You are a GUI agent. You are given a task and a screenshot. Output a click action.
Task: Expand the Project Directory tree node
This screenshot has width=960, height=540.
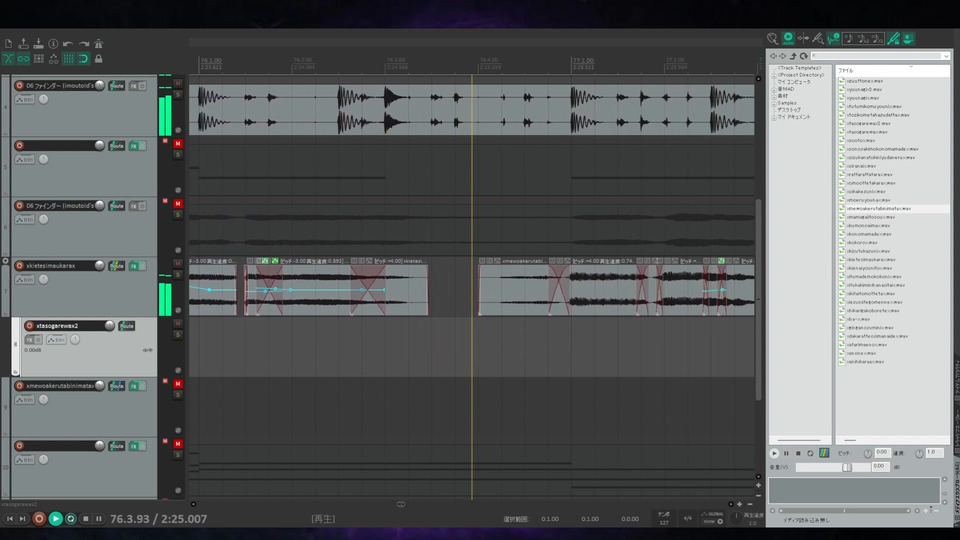772,75
